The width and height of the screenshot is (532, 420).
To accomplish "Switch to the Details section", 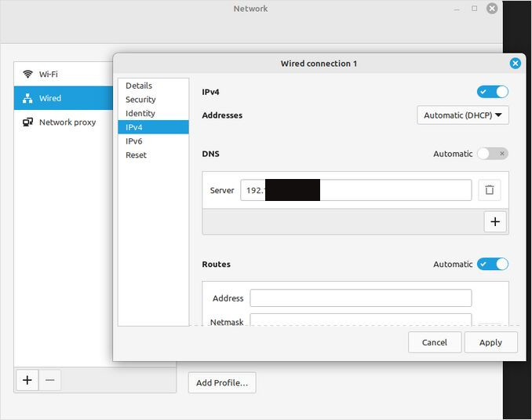I will pyautogui.click(x=139, y=86).
